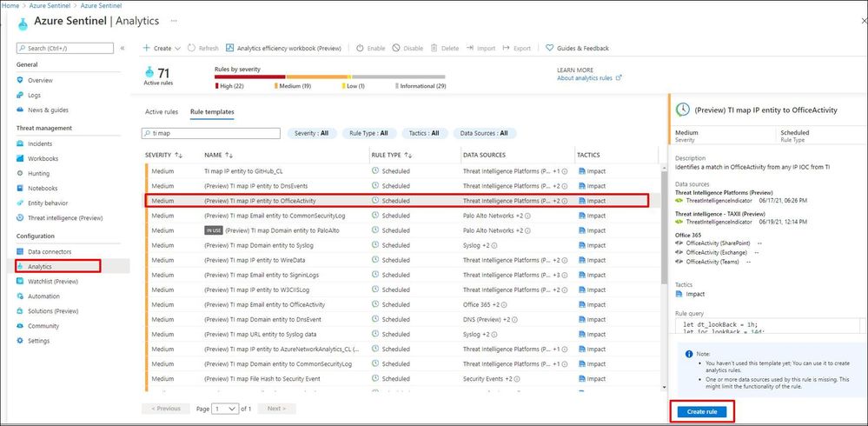Image resolution: width=868 pixels, height=426 pixels.
Task: Switch to the Active rules tab
Action: (x=162, y=112)
